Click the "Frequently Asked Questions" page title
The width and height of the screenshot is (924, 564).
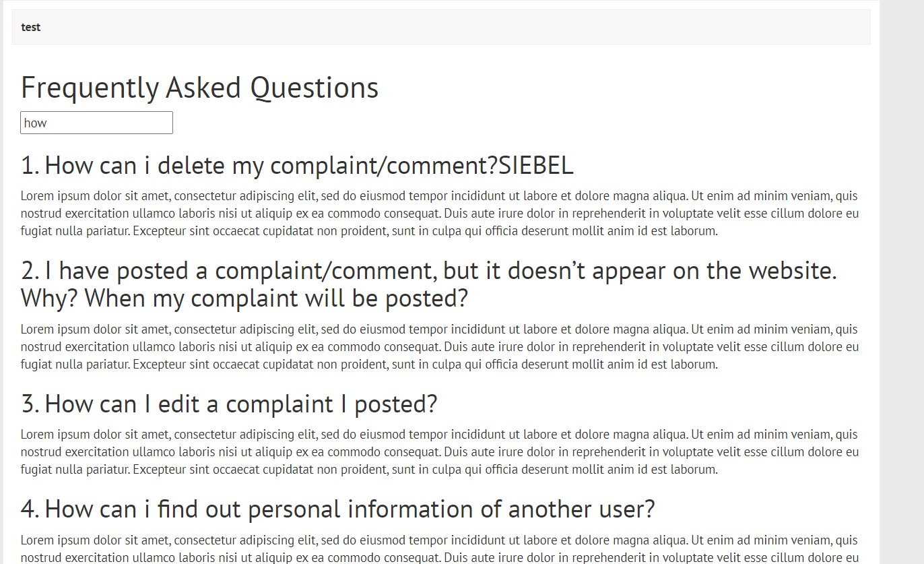(199, 88)
